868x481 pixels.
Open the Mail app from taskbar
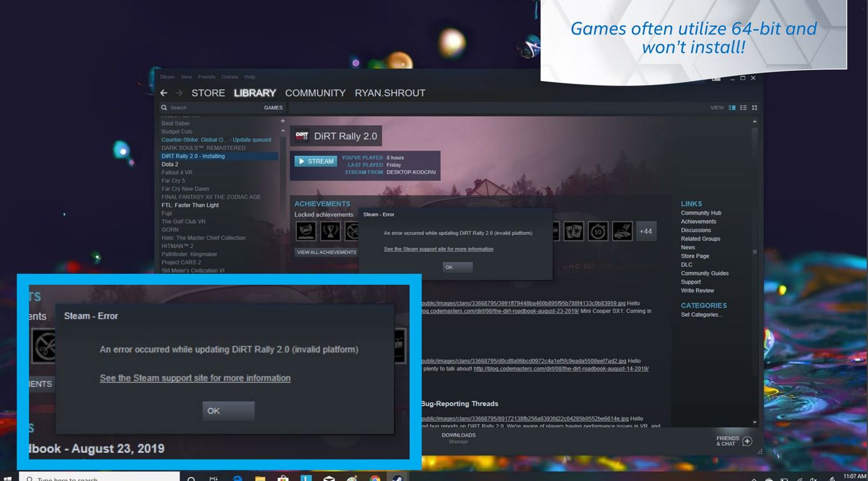329,478
